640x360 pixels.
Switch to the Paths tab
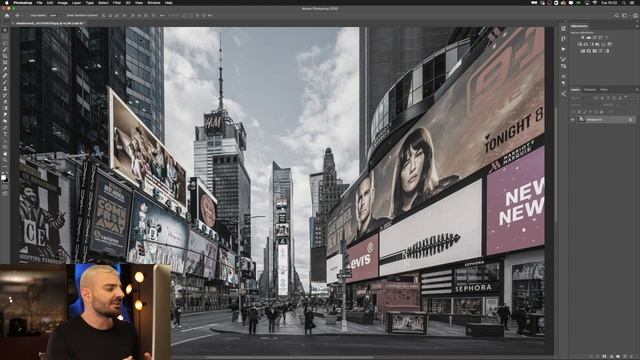[604, 89]
